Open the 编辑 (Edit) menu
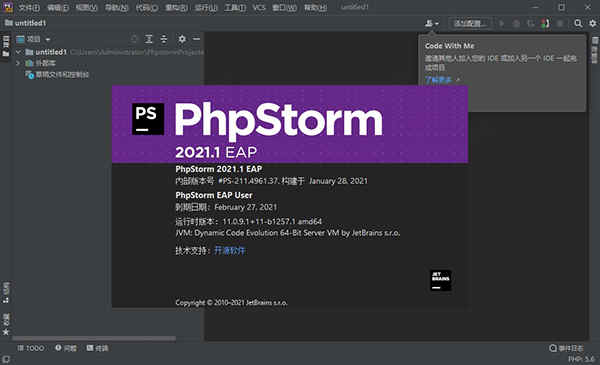The width and height of the screenshot is (600, 365). (58, 8)
